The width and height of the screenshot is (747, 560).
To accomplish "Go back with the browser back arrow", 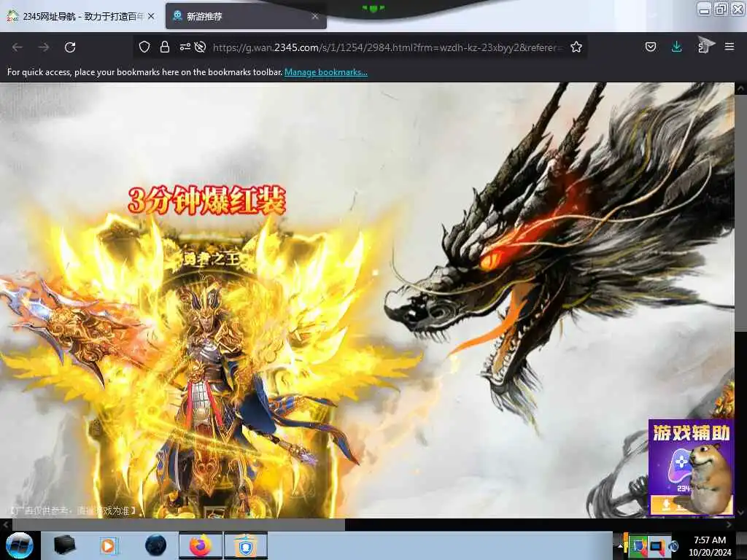I will [18, 47].
